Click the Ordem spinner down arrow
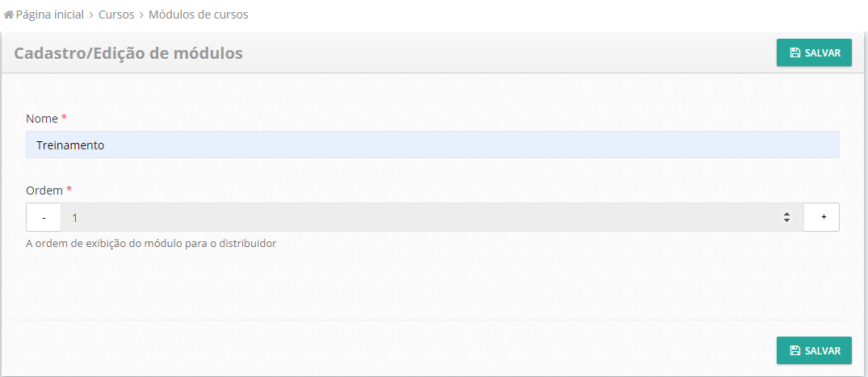The image size is (868, 377). pos(786,220)
